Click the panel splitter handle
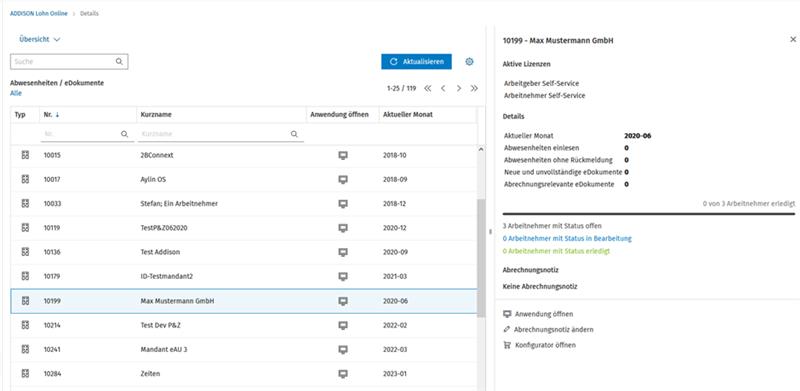Screen dimensions: 800x391 (x=490, y=231)
